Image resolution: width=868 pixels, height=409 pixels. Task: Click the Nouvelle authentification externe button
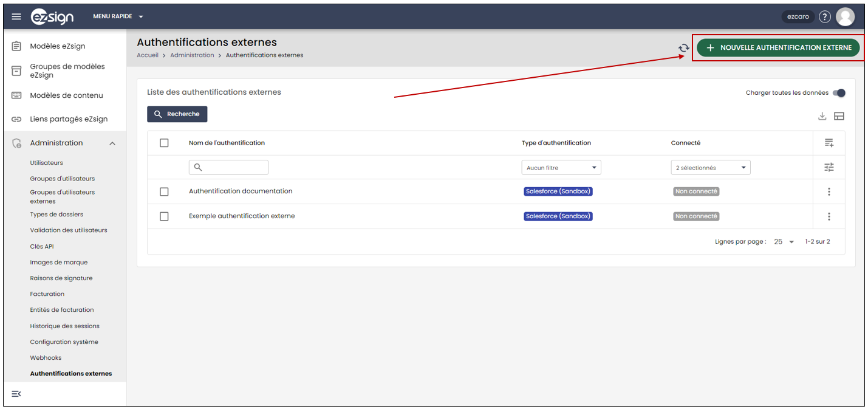[x=778, y=47]
